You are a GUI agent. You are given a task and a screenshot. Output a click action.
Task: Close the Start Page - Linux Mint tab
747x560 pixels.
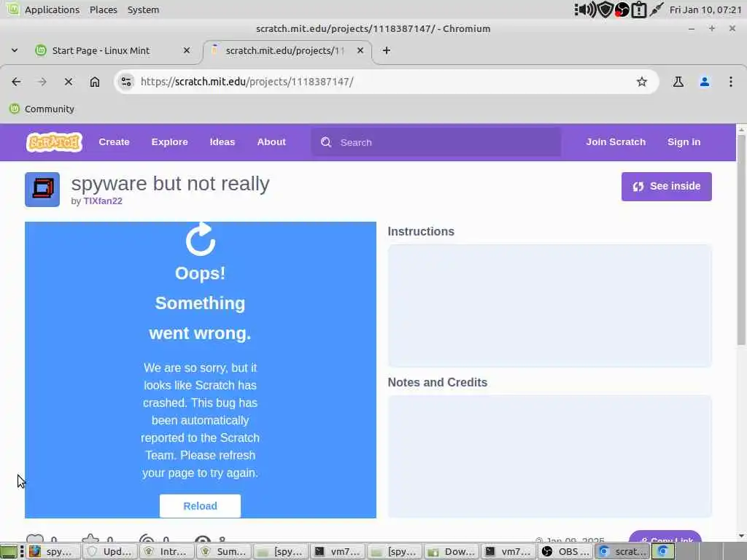pos(187,50)
